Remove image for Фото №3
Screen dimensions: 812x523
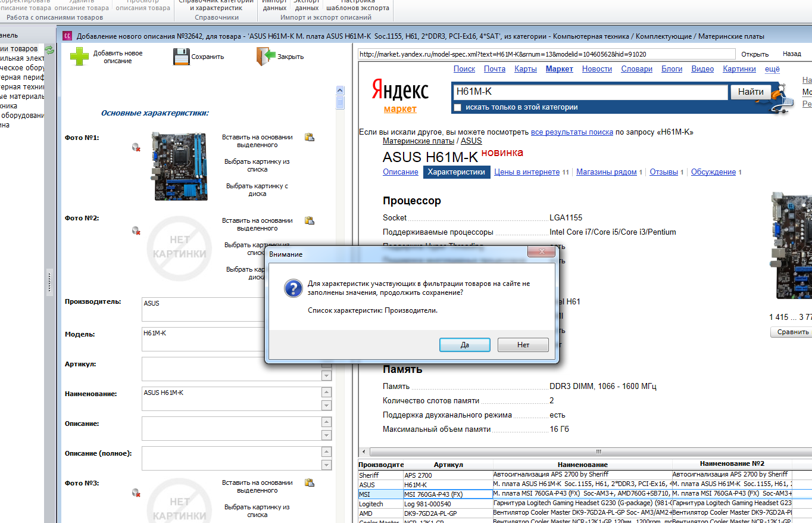click(136, 493)
